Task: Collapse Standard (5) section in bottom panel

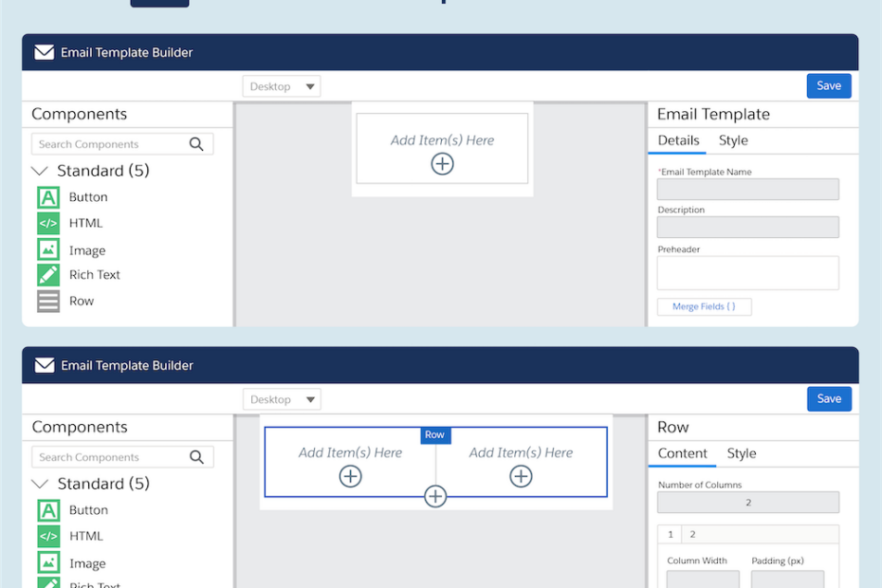Action: (x=40, y=484)
